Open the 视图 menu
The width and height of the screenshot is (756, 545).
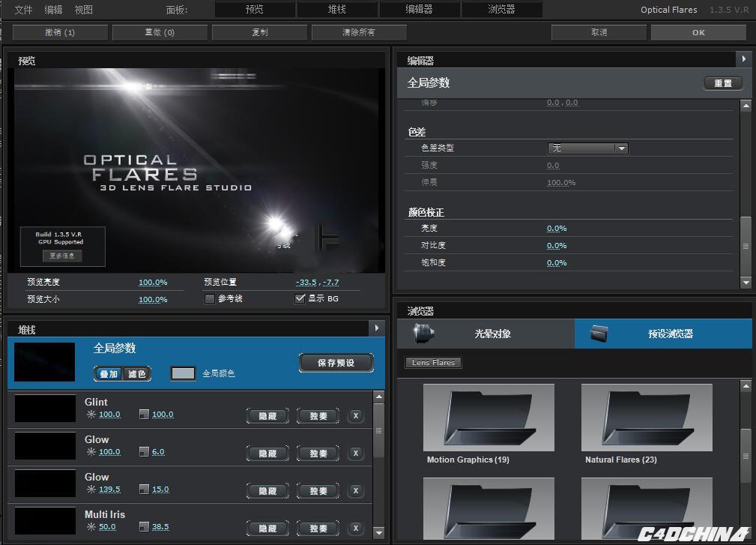(x=83, y=10)
